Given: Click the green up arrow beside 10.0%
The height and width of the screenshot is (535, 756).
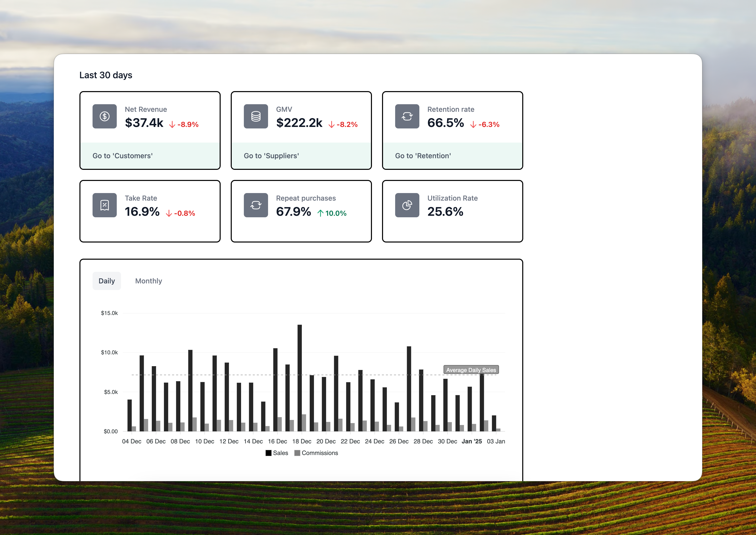Looking at the screenshot, I should [x=320, y=213].
